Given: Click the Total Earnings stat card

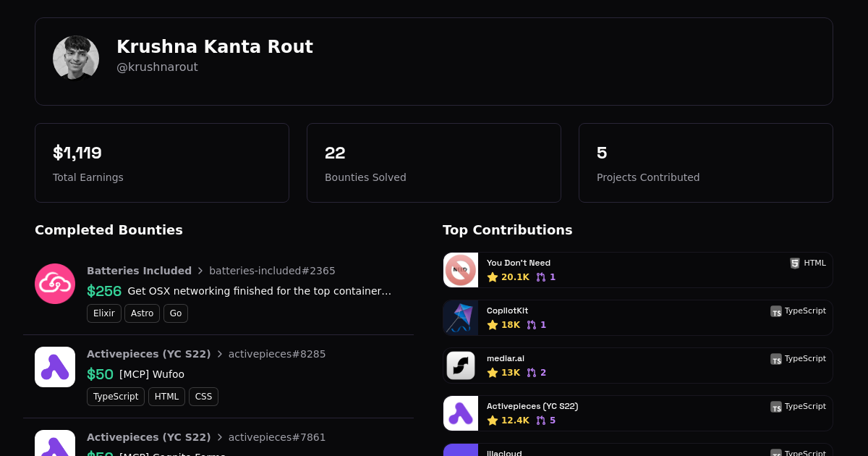Looking at the screenshot, I should (162, 163).
